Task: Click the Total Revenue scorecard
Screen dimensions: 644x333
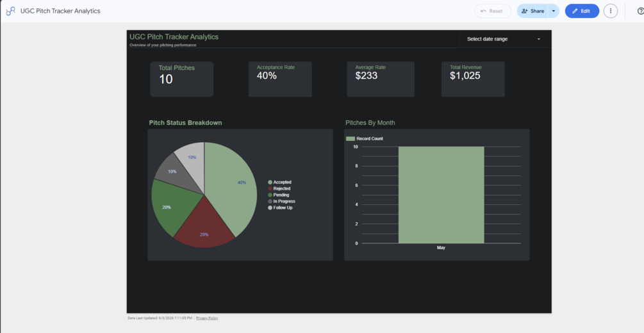Action: [473, 79]
